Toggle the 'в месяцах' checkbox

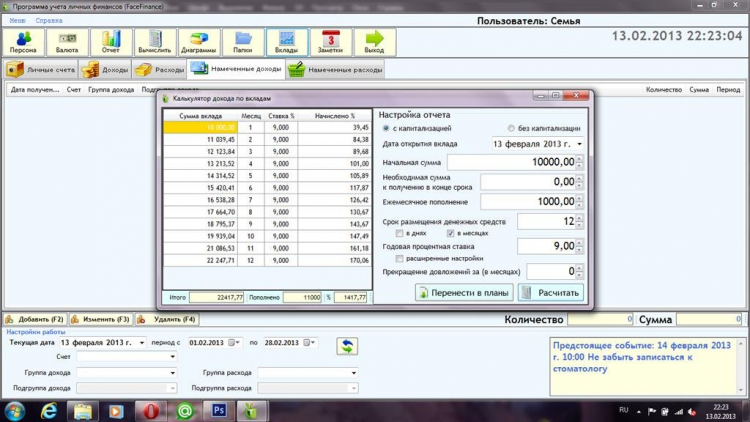point(450,233)
